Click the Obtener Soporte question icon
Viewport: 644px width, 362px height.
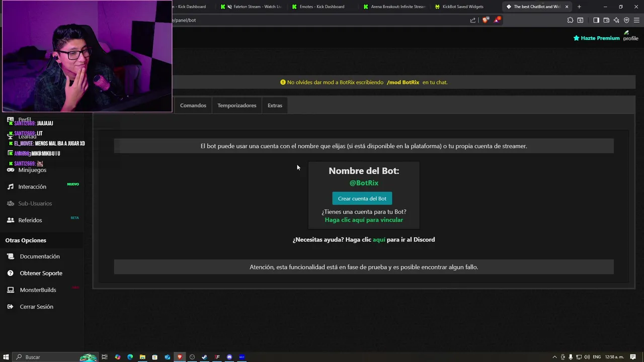[x=11, y=273]
